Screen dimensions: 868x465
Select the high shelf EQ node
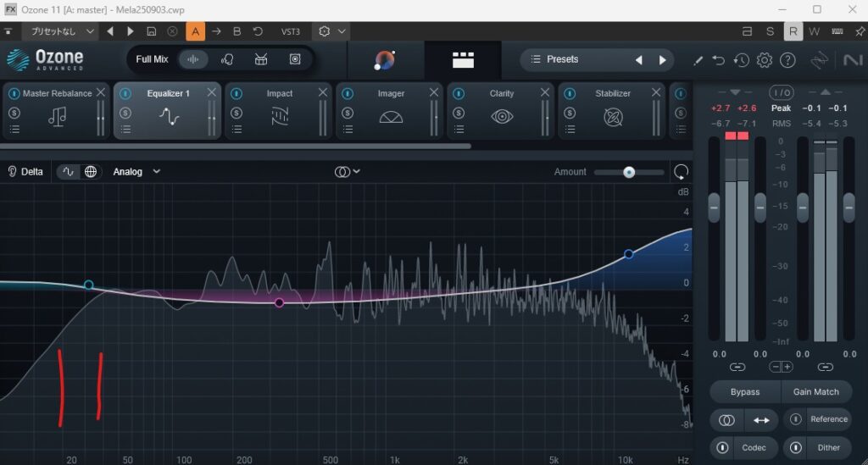[x=628, y=254]
